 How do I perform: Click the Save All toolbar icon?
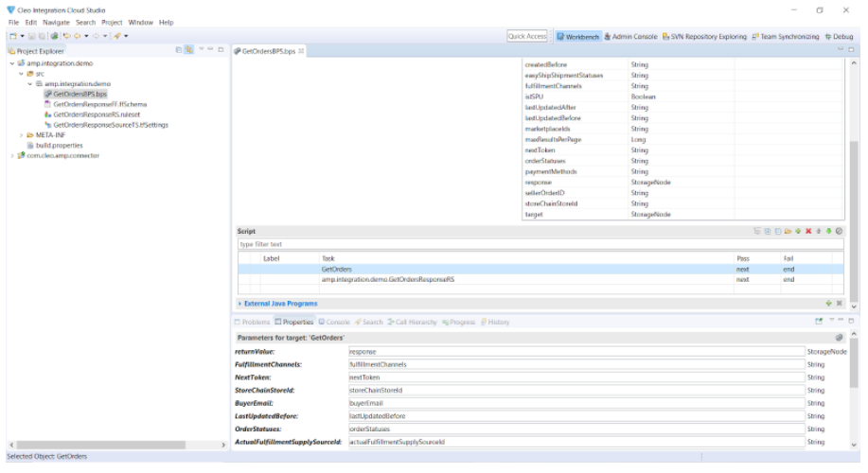[x=42, y=36]
